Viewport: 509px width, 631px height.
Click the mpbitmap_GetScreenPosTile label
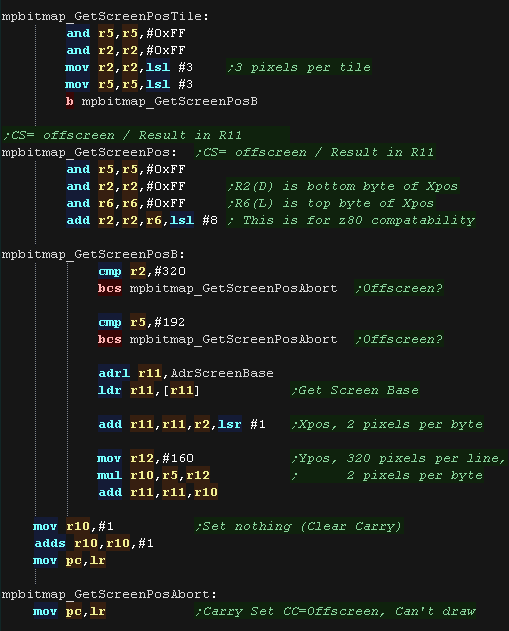coord(105,16)
